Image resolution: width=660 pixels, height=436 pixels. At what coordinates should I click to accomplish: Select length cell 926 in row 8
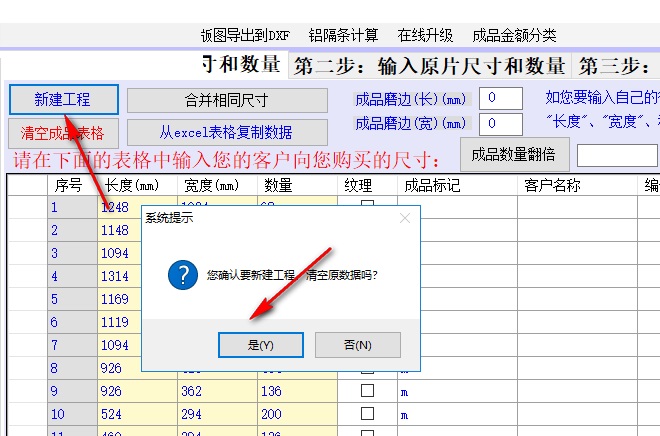click(120, 368)
